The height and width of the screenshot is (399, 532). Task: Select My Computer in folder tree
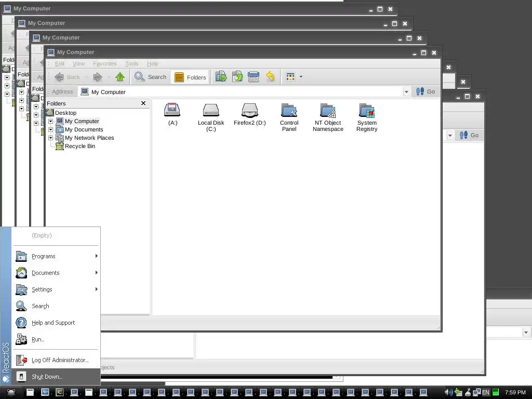(x=82, y=121)
